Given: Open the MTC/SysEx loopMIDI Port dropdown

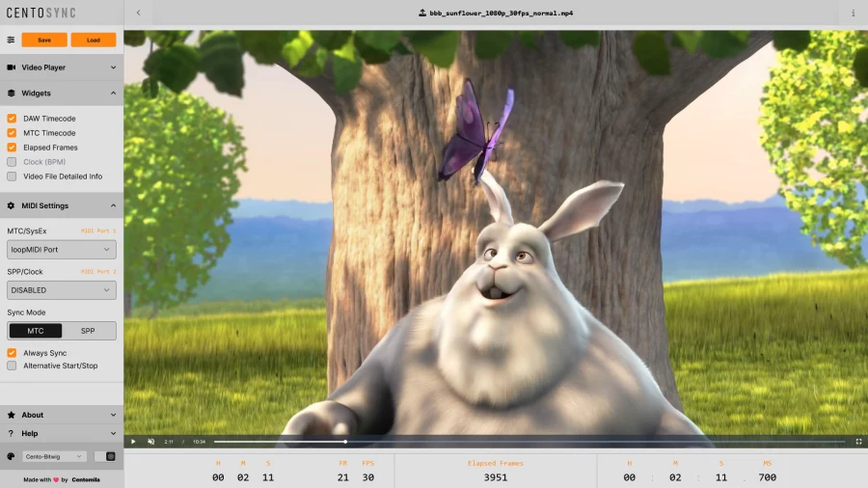Looking at the screenshot, I should (62, 250).
